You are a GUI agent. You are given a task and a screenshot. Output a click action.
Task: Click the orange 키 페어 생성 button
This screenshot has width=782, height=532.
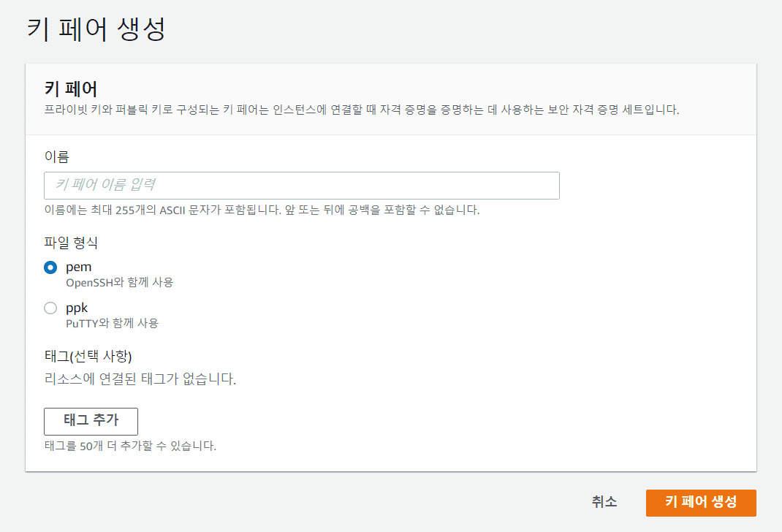point(700,502)
